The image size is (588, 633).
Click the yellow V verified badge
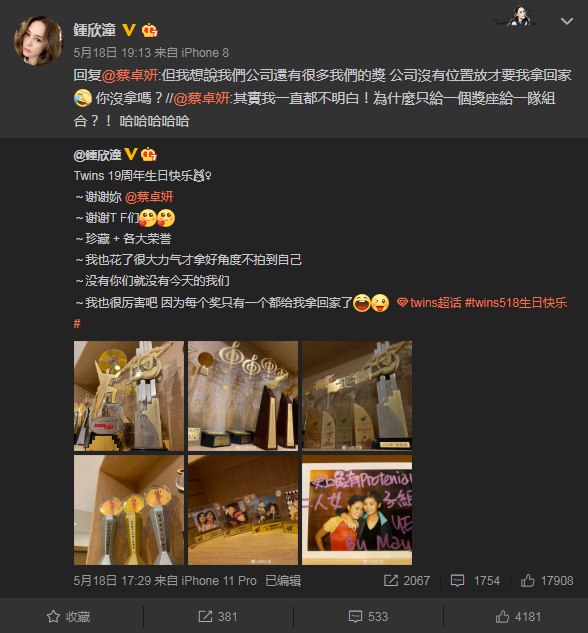[129, 30]
